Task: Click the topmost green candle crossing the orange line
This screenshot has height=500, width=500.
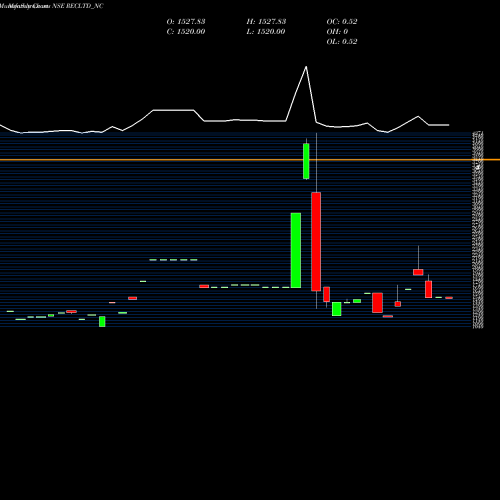Action: (x=306, y=161)
